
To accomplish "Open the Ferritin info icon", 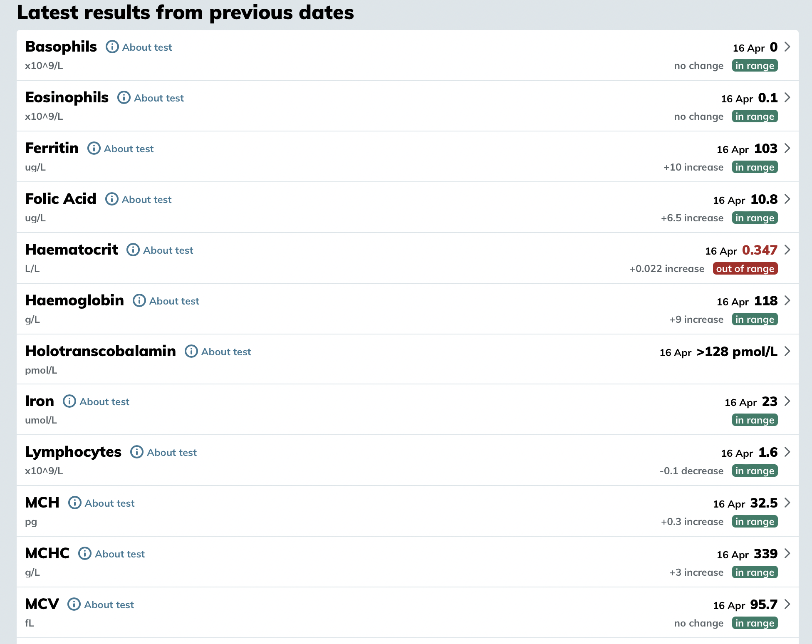I will 94,149.
